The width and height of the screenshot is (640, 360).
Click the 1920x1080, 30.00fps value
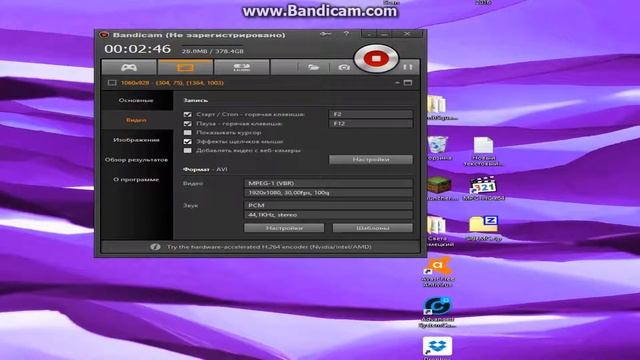(328, 193)
